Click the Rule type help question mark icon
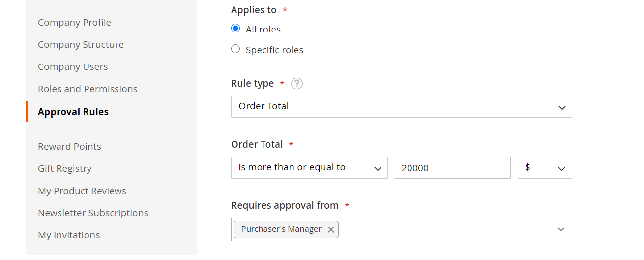 [x=297, y=84]
